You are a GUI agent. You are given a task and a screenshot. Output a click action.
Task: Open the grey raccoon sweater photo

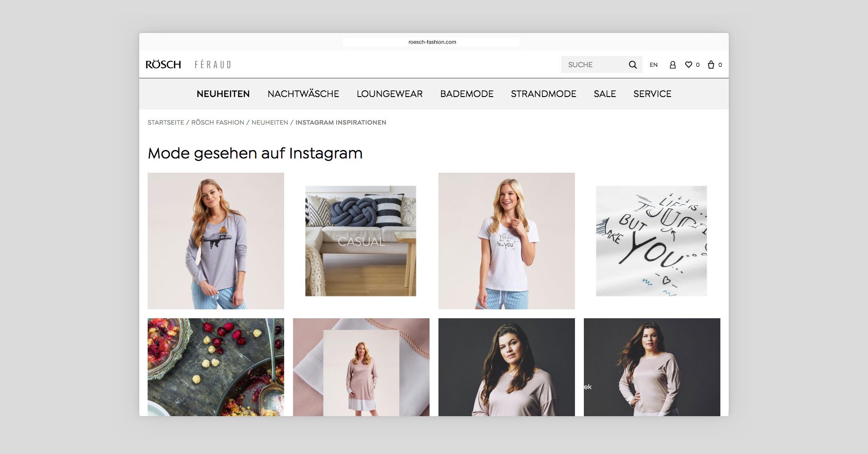216,241
